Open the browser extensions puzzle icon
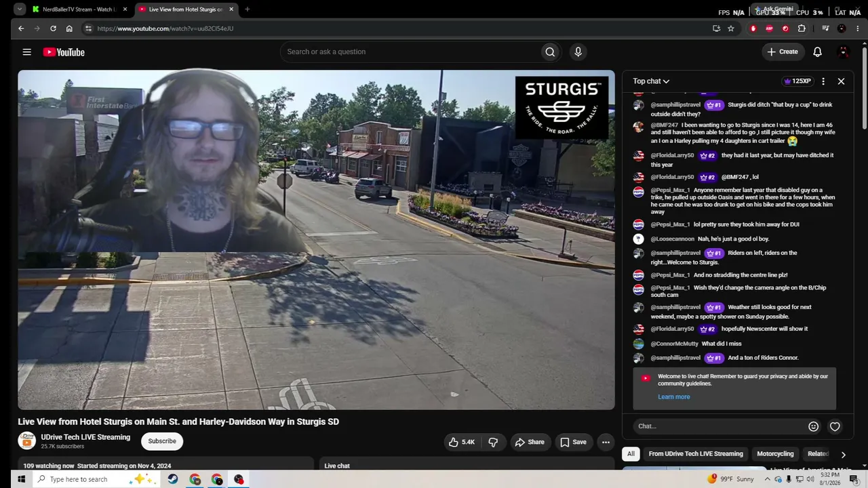This screenshot has height=488, width=868. 802,28
